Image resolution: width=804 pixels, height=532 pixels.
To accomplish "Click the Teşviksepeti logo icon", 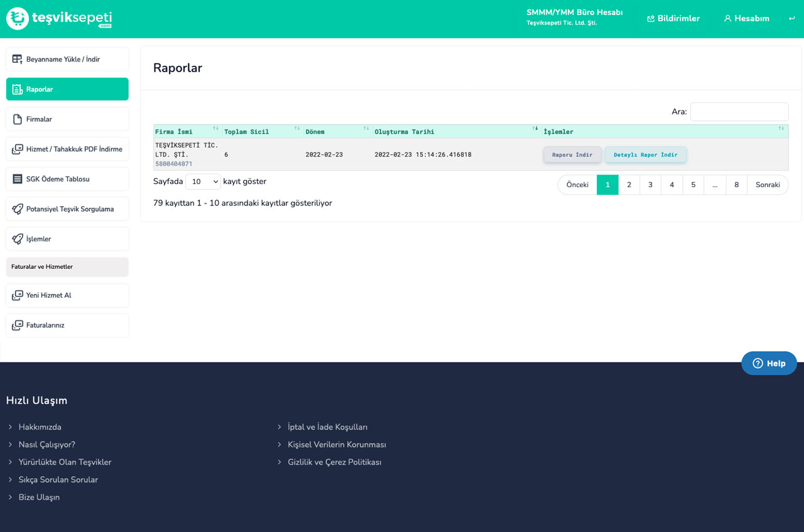I will tap(18, 19).
